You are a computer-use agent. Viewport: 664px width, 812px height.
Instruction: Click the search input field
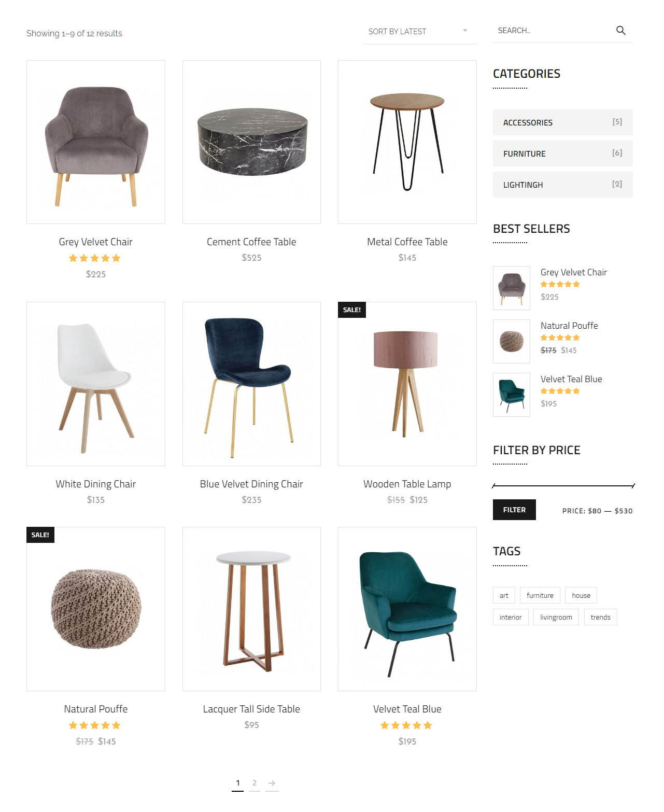click(x=552, y=31)
